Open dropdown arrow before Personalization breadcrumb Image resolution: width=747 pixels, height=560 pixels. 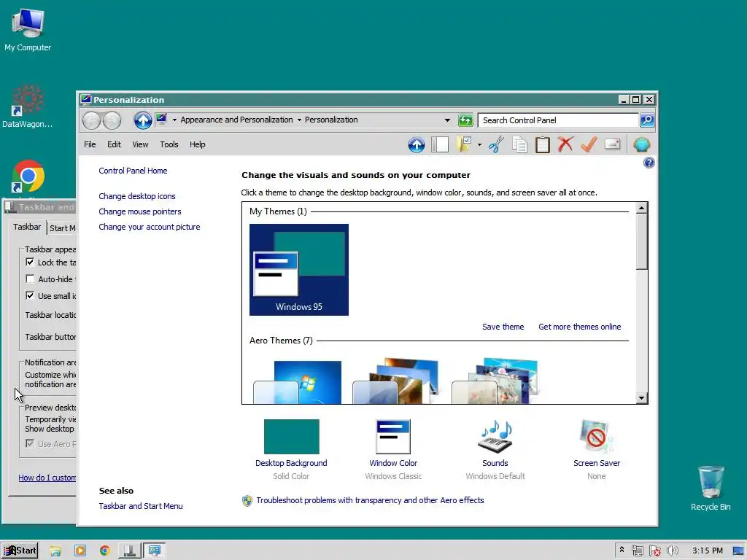pos(299,120)
